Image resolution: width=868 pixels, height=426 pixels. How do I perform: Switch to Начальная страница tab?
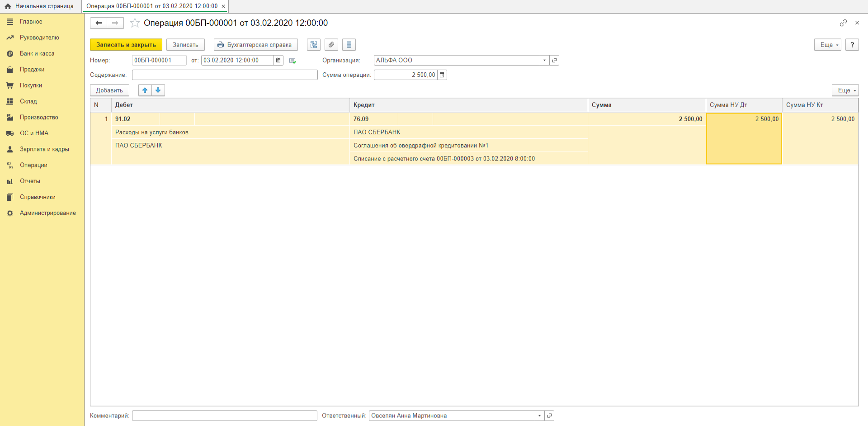39,6
